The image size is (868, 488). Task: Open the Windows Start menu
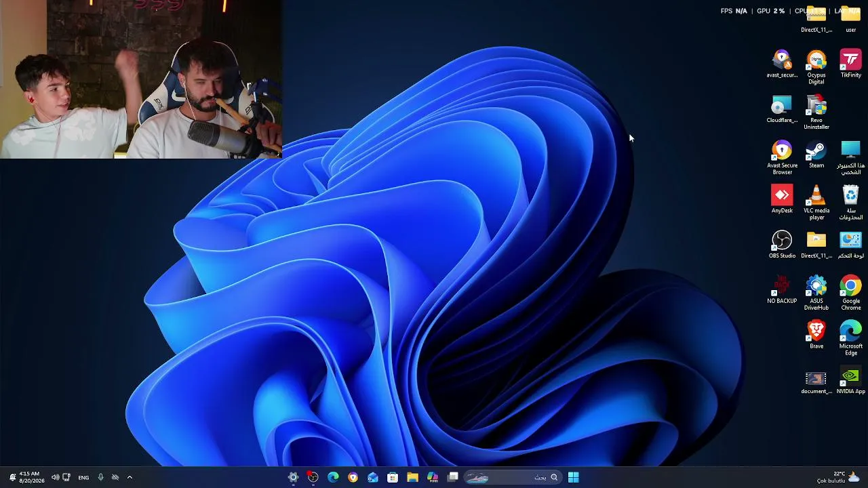[573, 477]
